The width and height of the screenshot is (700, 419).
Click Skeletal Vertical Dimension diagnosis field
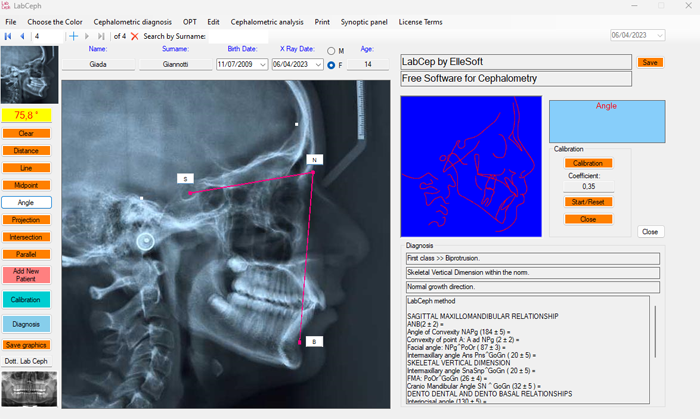[533, 273]
